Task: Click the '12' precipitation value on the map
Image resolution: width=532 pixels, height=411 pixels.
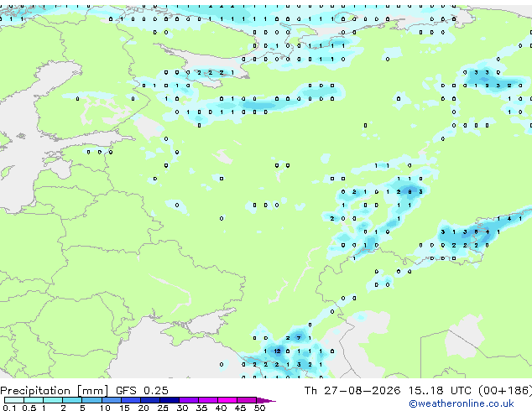Action: tap(277, 351)
